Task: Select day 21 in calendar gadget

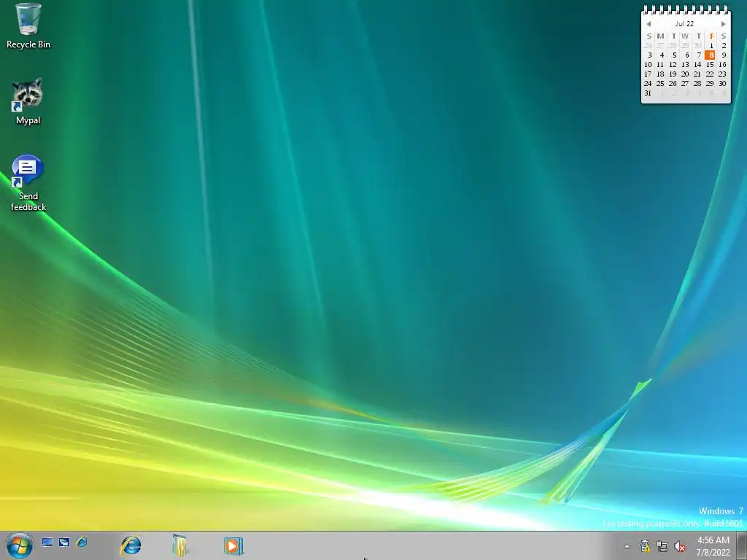Action: (x=697, y=74)
